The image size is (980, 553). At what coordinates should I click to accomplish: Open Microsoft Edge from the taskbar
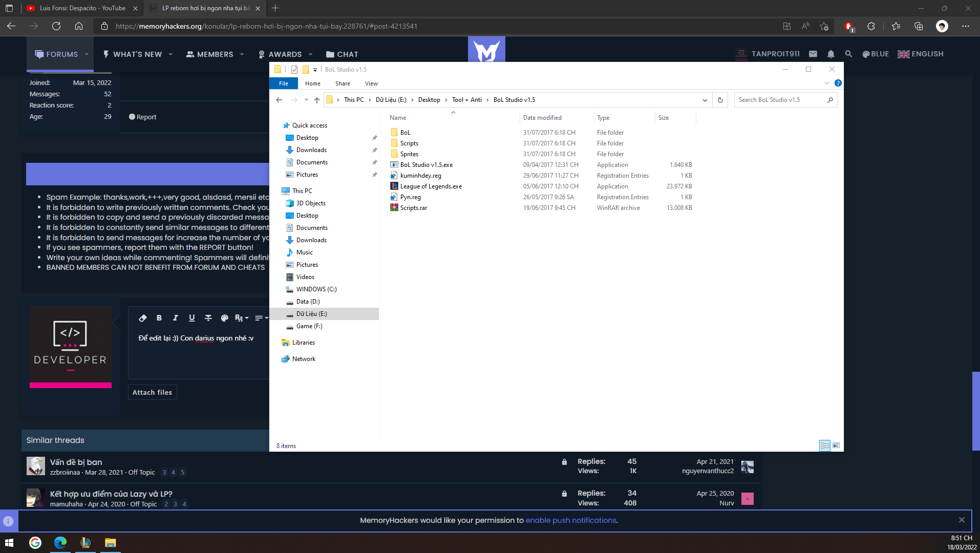point(60,543)
